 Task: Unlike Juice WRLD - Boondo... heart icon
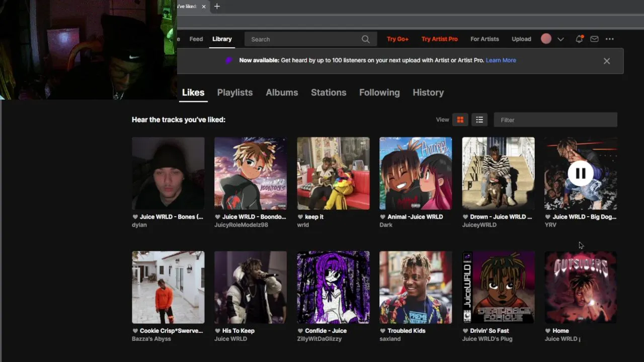[217, 217]
